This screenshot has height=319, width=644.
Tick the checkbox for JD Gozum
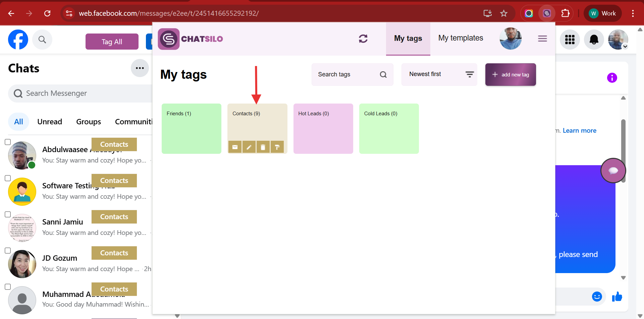pos(8,251)
